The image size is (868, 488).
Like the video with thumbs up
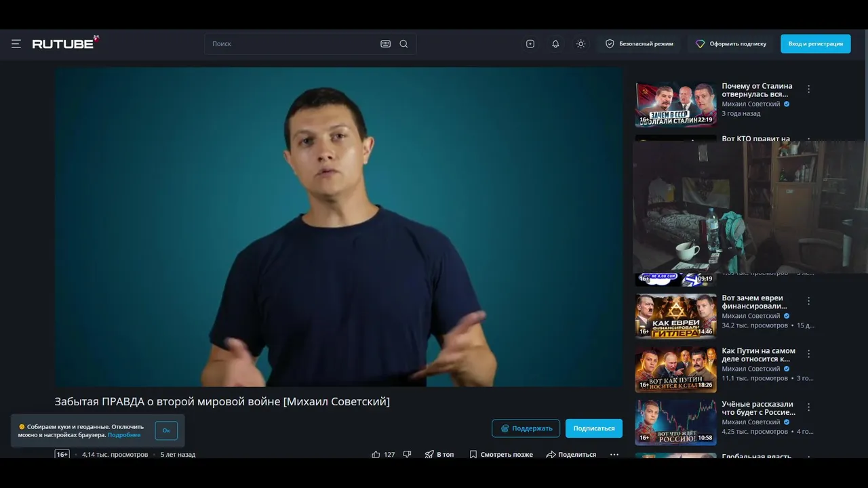coord(376,455)
